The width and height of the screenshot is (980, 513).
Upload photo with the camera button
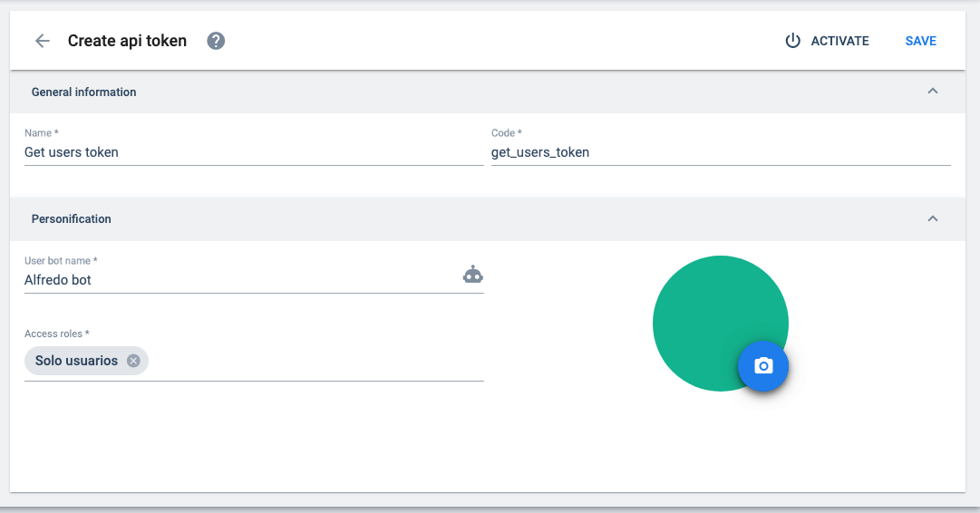click(763, 366)
